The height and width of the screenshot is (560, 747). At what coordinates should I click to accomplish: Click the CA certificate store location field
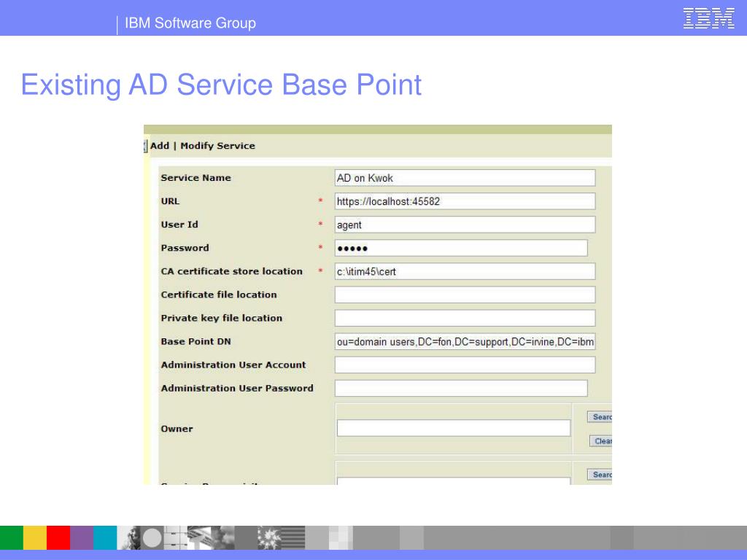coord(465,271)
